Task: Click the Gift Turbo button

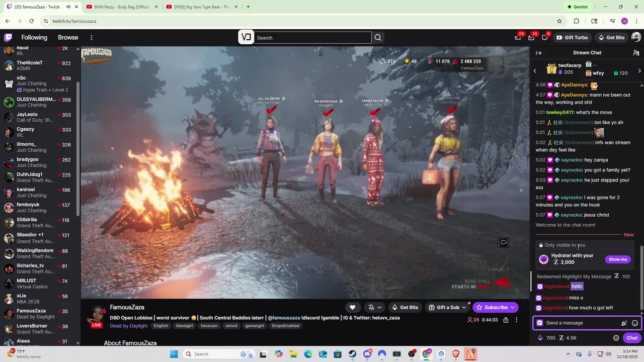Action: coord(572,38)
